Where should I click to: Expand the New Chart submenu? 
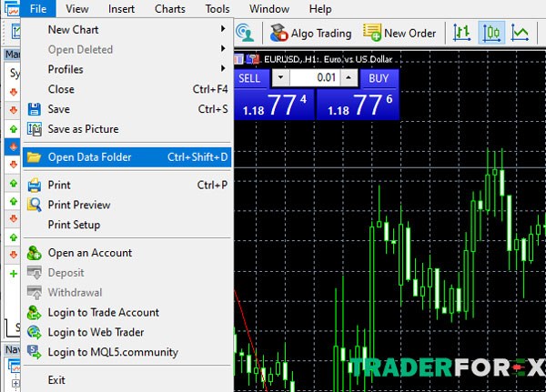pyautogui.click(x=126, y=30)
